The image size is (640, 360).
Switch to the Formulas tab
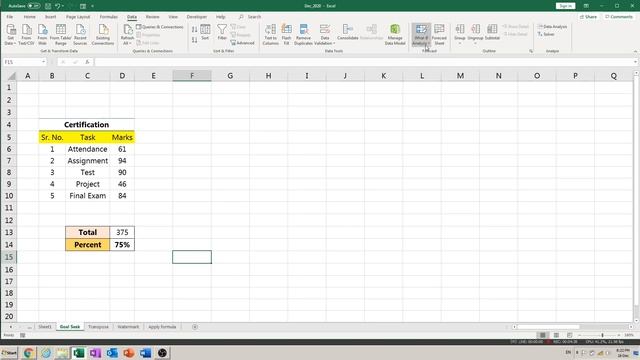tap(109, 17)
